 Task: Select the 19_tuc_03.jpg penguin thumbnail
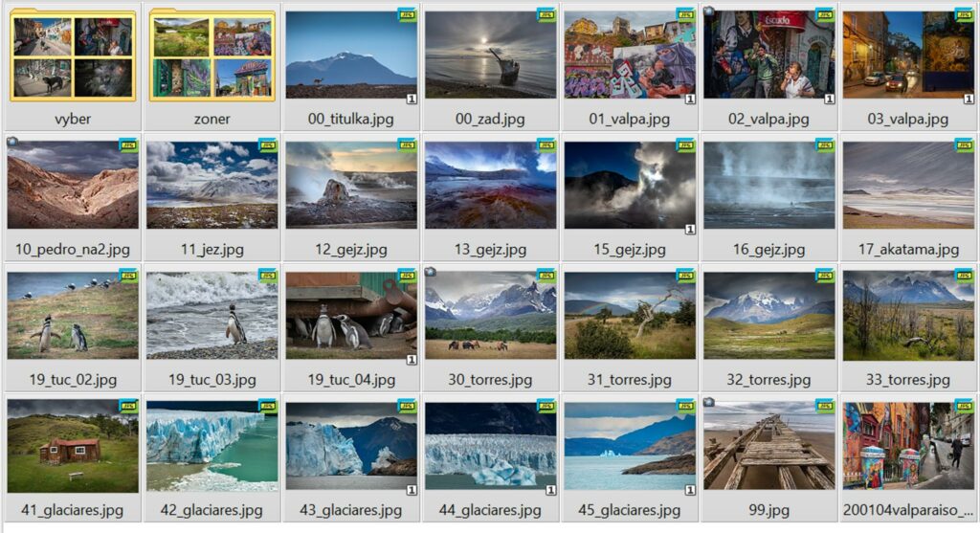tap(212, 316)
